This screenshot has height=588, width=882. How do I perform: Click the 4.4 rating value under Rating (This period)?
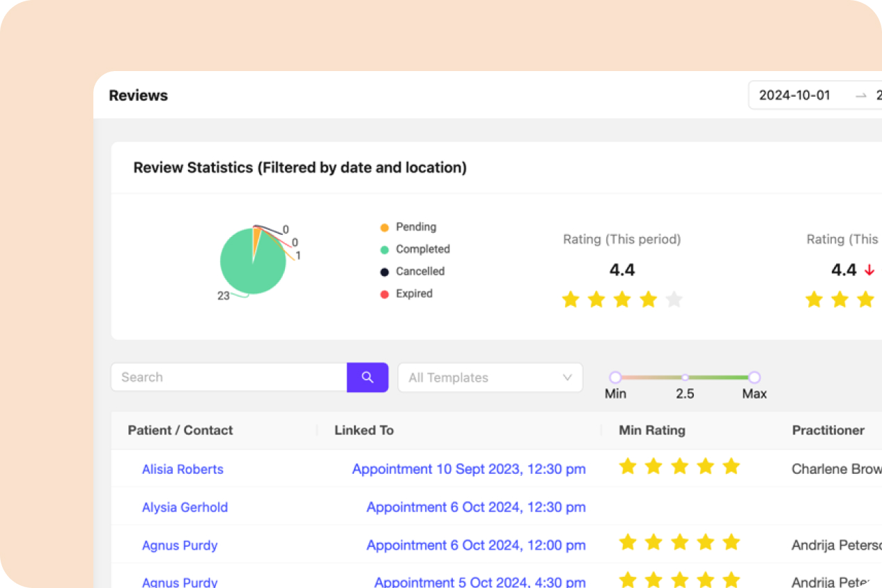pyautogui.click(x=622, y=270)
